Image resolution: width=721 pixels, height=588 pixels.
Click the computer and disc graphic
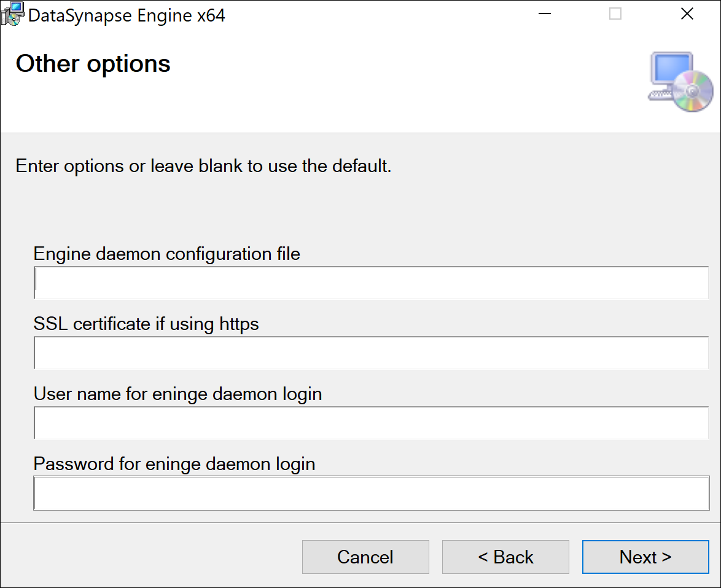[680, 82]
